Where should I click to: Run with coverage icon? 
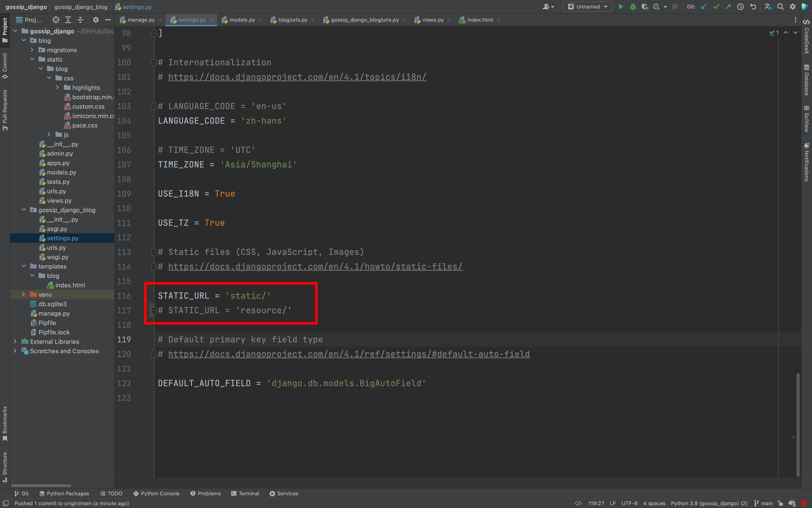(x=644, y=7)
